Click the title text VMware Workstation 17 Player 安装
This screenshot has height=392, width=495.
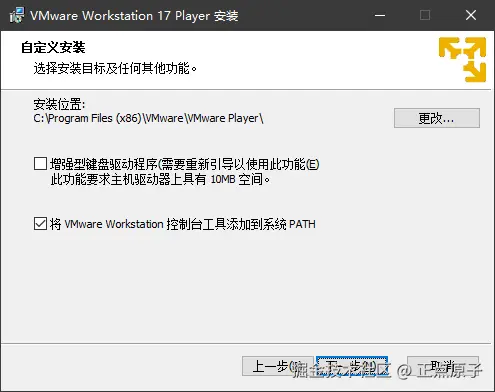click(134, 16)
